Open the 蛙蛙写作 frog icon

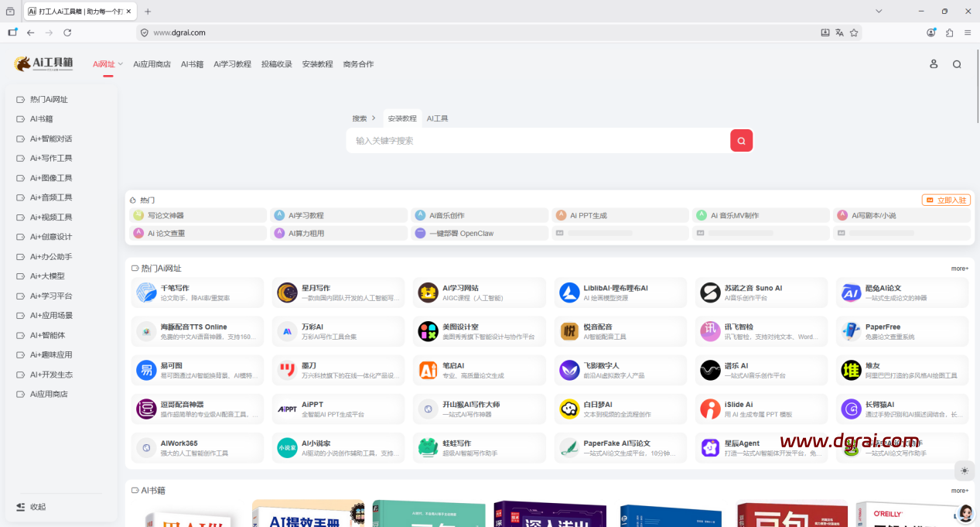coord(428,447)
